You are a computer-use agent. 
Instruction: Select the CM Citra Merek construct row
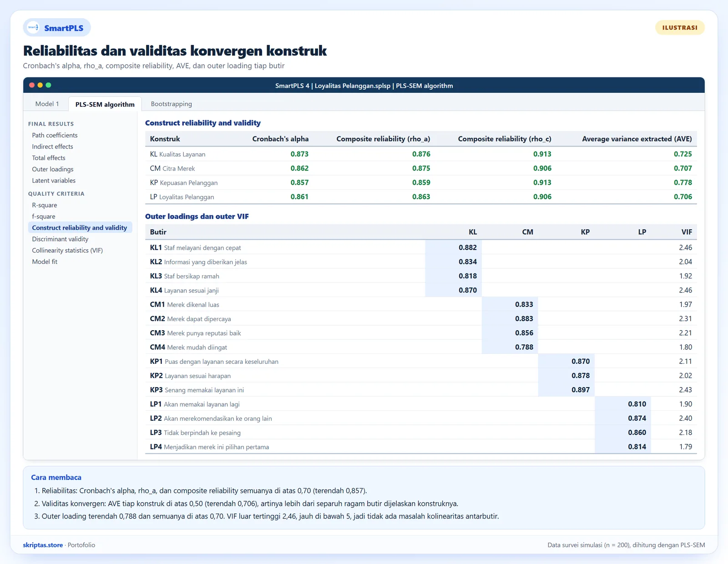click(421, 168)
